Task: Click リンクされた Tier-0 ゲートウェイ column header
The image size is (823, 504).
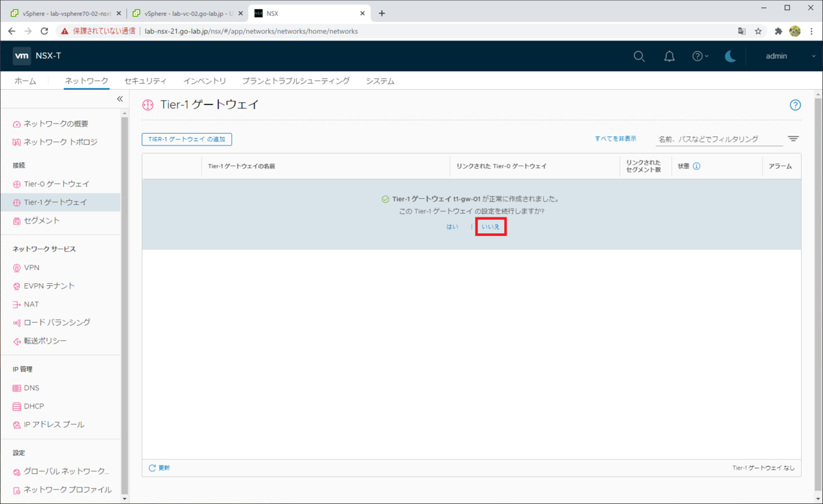Action: tap(501, 166)
